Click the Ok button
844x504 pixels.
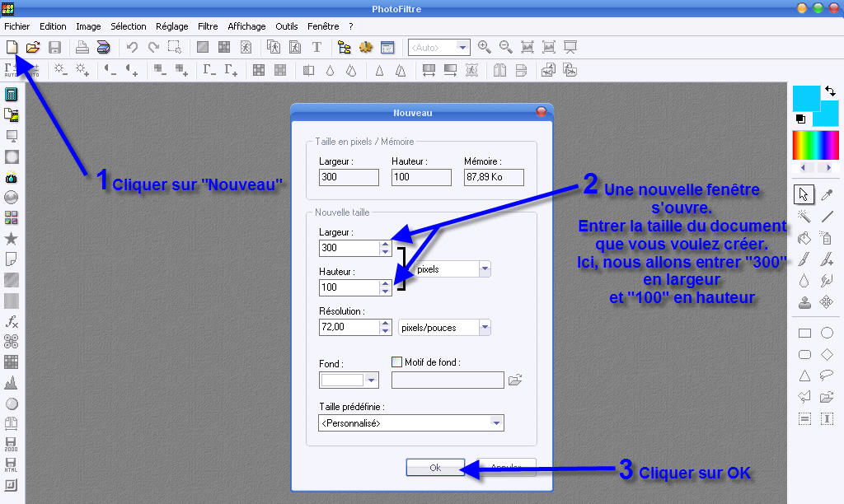(x=435, y=468)
